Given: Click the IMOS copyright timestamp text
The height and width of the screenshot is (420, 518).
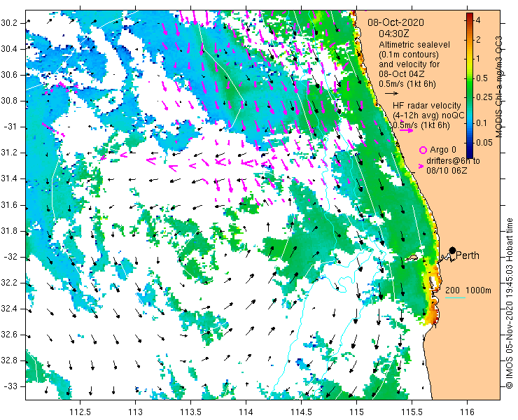Looking at the screenshot, I should click(509, 303).
